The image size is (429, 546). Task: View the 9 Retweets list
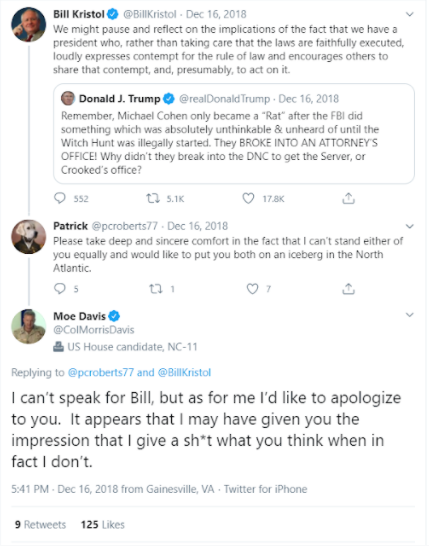pyautogui.click(x=40, y=524)
